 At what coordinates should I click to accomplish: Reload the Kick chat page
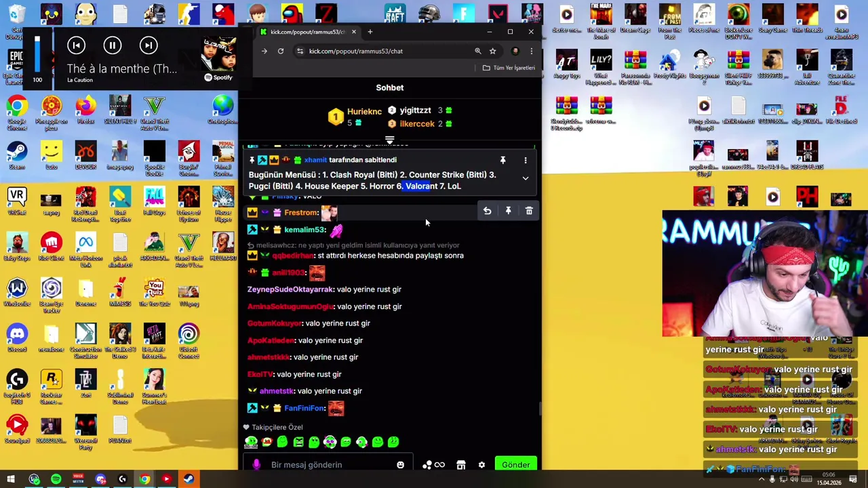click(x=280, y=51)
